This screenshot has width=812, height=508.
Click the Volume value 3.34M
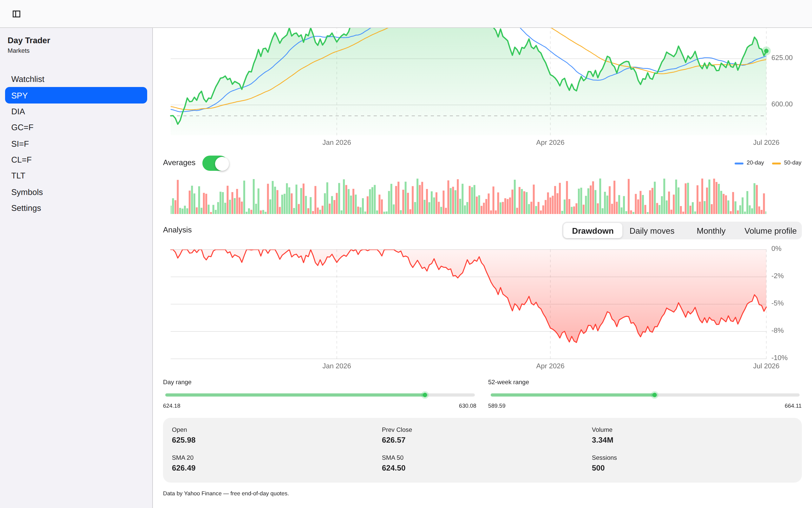point(602,440)
